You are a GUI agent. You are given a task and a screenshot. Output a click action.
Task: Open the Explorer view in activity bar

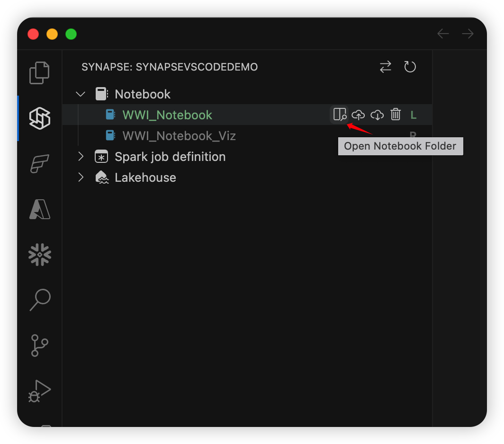(39, 72)
